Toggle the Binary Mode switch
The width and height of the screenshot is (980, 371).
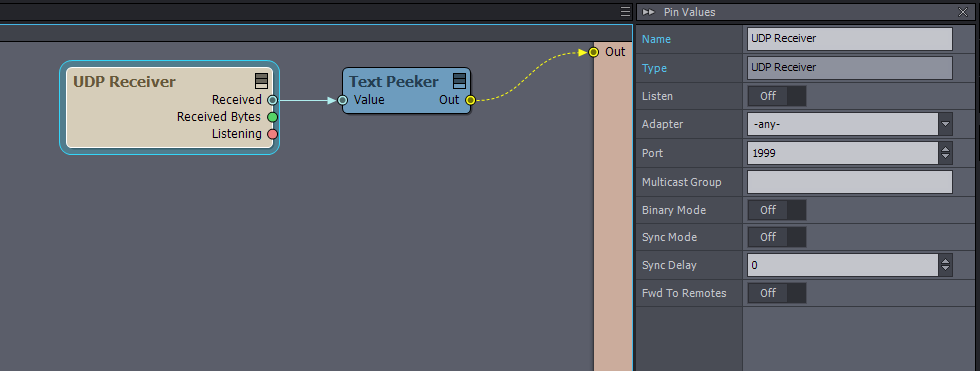pos(777,210)
